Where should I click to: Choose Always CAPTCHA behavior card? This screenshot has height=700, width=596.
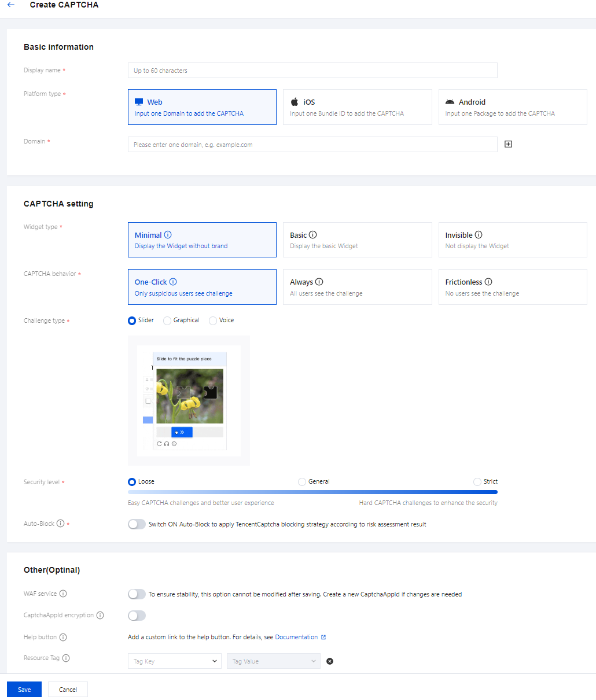coord(358,287)
